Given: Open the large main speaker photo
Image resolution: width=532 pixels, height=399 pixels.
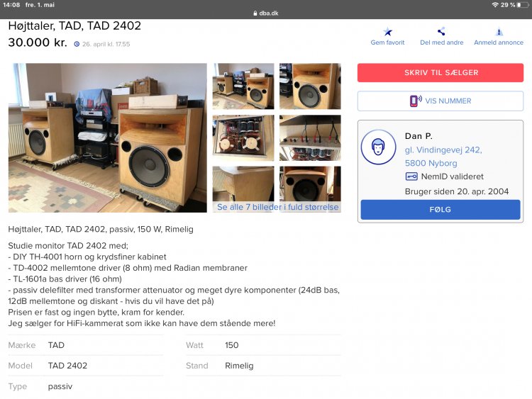Looking at the screenshot, I should [x=108, y=137].
